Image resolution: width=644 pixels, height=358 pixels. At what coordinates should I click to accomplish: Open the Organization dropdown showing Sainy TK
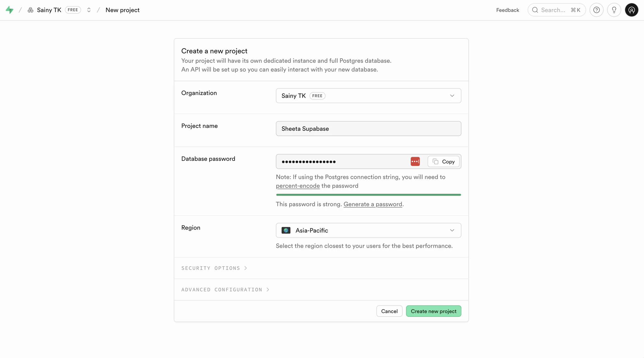point(369,96)
